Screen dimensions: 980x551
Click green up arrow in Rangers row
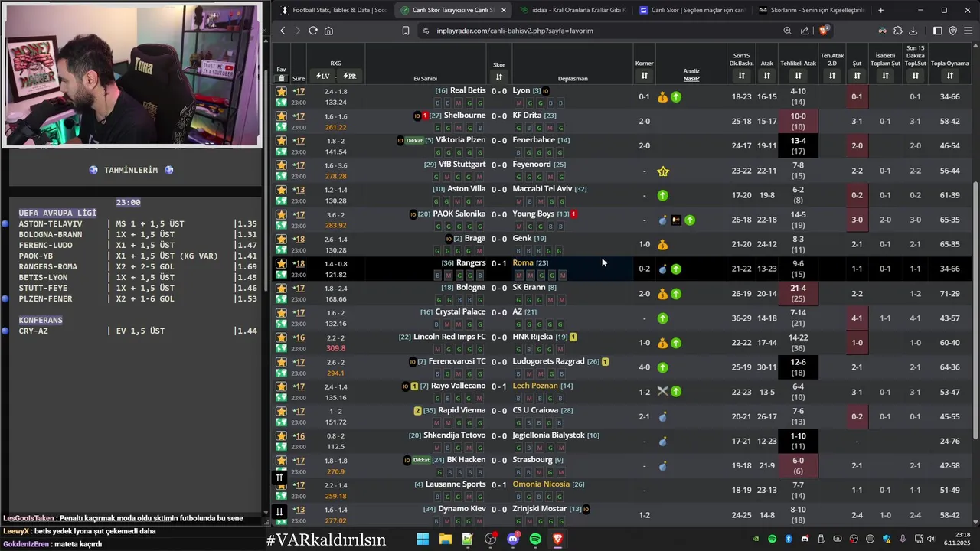(676, 269)
